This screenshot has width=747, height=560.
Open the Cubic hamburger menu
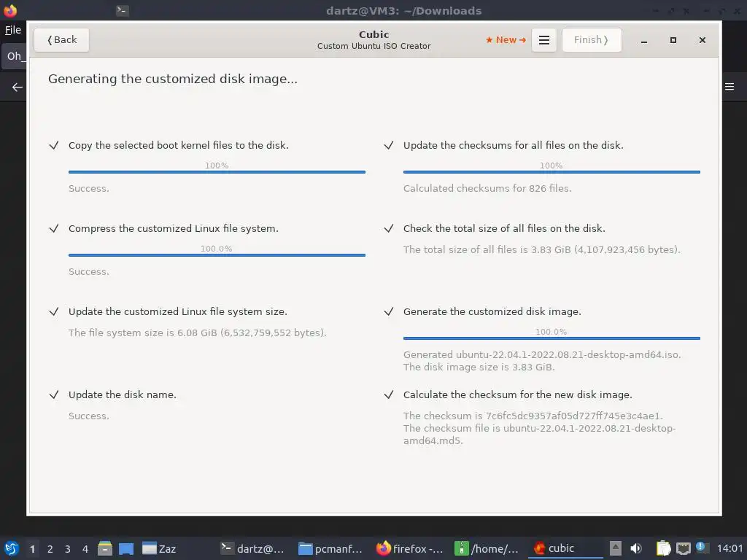pyautogui.click(x=544, y=40)
